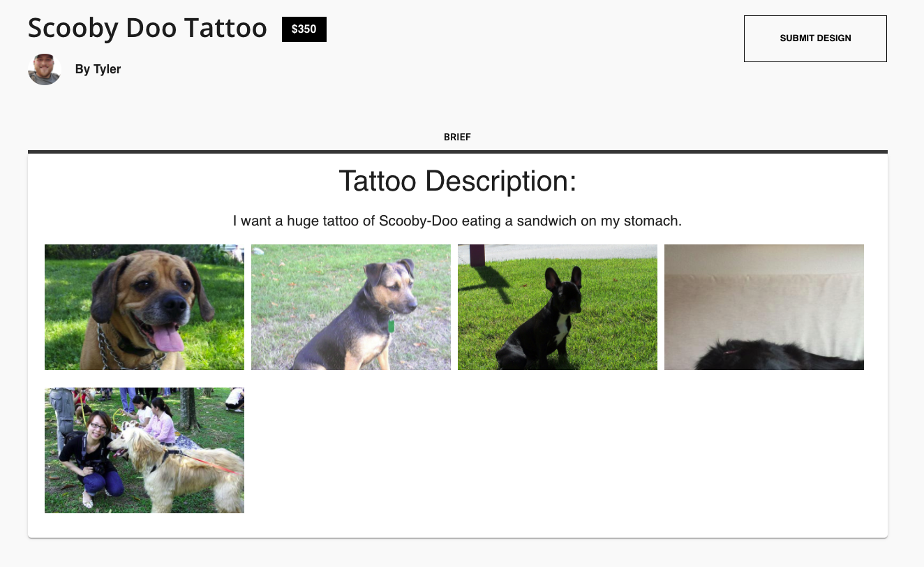The height and width of the screenshot is (567, 924).
Task: Click the dark bar under Brief tab
Action: click(458, 152)
